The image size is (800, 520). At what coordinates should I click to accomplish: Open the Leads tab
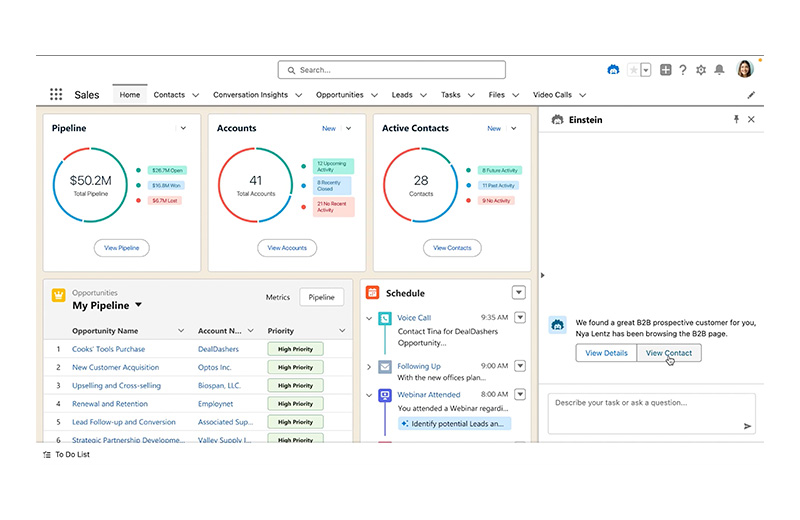pos(402,95)
